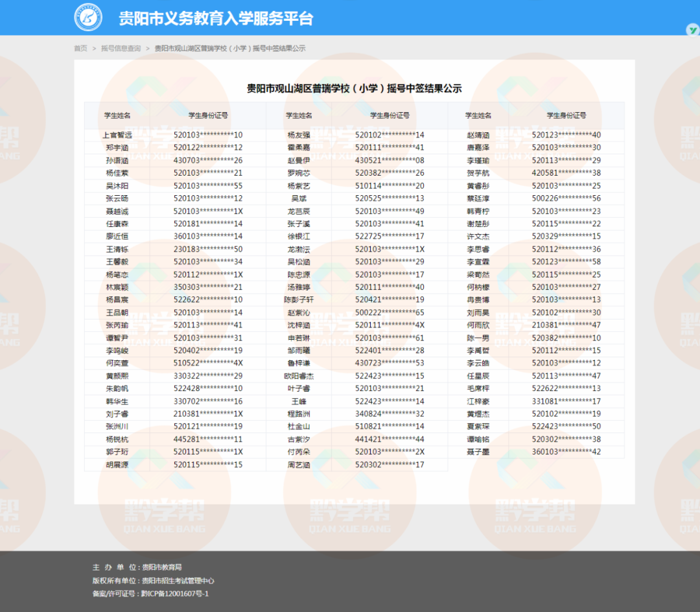Screen dimensions: 700x612
Task: Select the ID cell 500222**********65
Action: (x=390, y=312)
